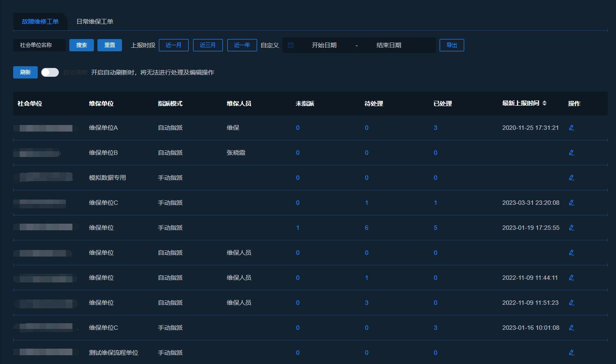The width and height of the screenshot is (616, 364).
Task: Open 已处理 count 0 for 模拟数据专用
Action: pyautogui.click(x=435, y=178)
